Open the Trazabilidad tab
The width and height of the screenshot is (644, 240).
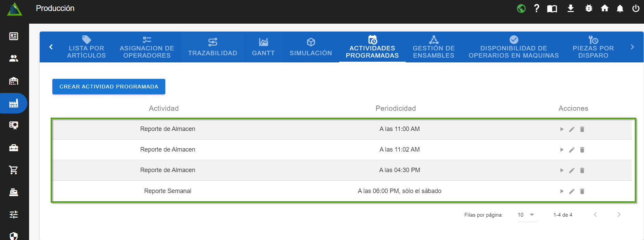click(x=212, y=47)
